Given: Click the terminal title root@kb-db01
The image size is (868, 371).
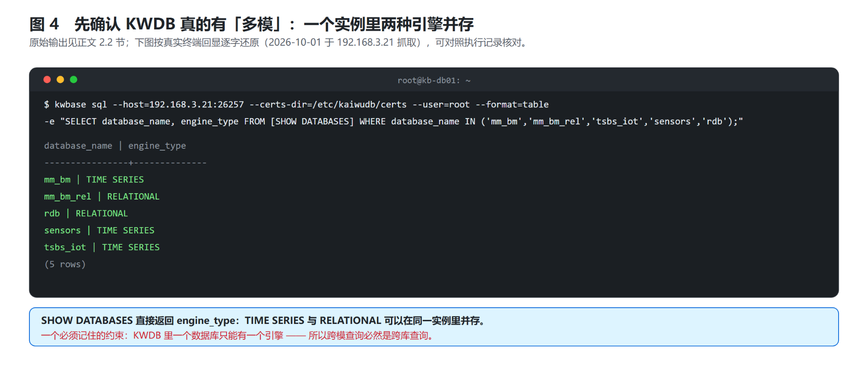Looking at the screenshot, I should (434, 81).
